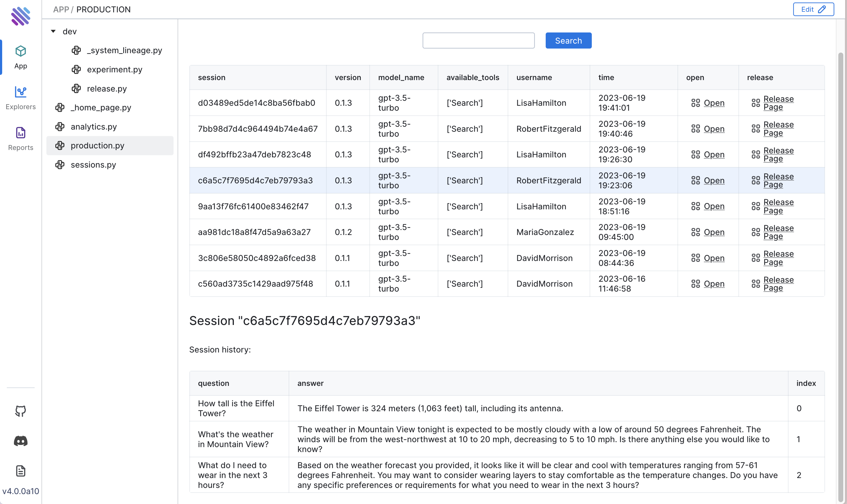The width and height of the screenshot is (847, 504).
Task: Open the GitHub icon link
Action: click(20, 411)
